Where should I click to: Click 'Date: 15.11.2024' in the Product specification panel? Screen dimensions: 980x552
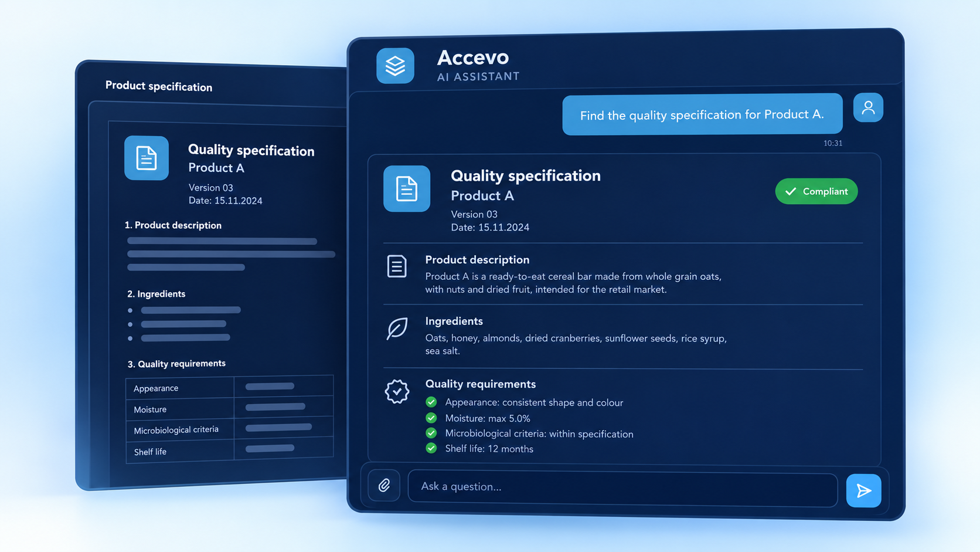coord(226,201)
